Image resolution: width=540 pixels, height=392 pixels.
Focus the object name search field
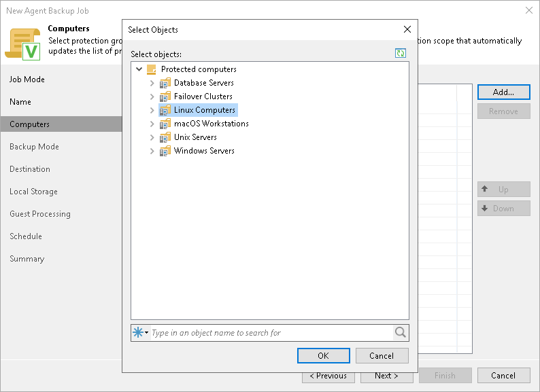(x=271, y=332)
